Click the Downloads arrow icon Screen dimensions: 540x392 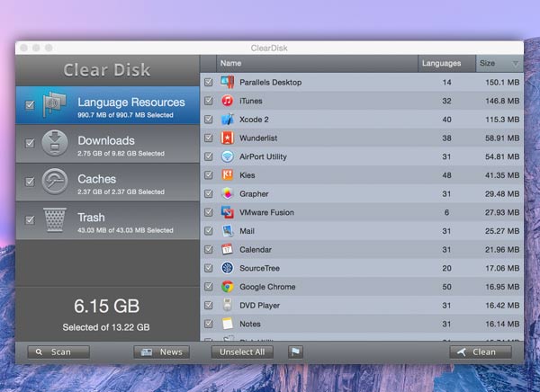[x=55, y=143]
